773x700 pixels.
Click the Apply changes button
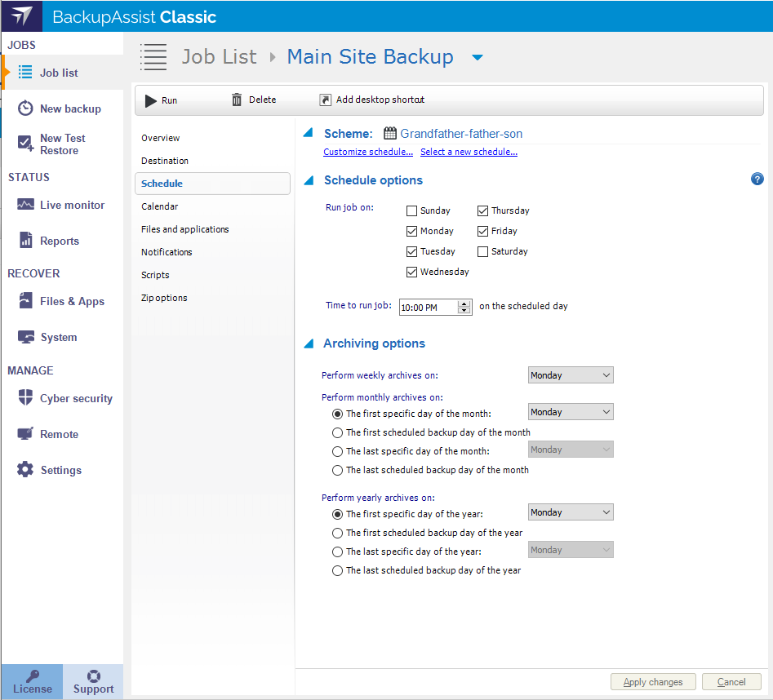[x=652, y=682]
